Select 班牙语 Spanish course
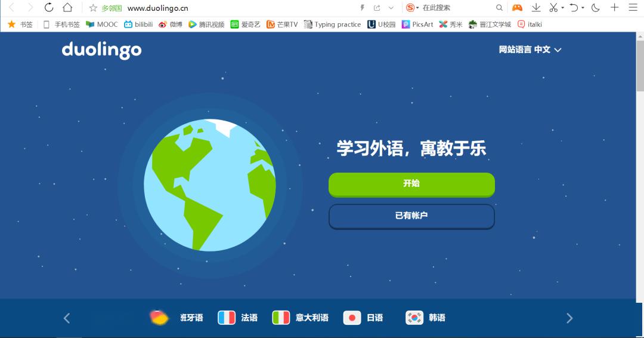 coord(177,318)
